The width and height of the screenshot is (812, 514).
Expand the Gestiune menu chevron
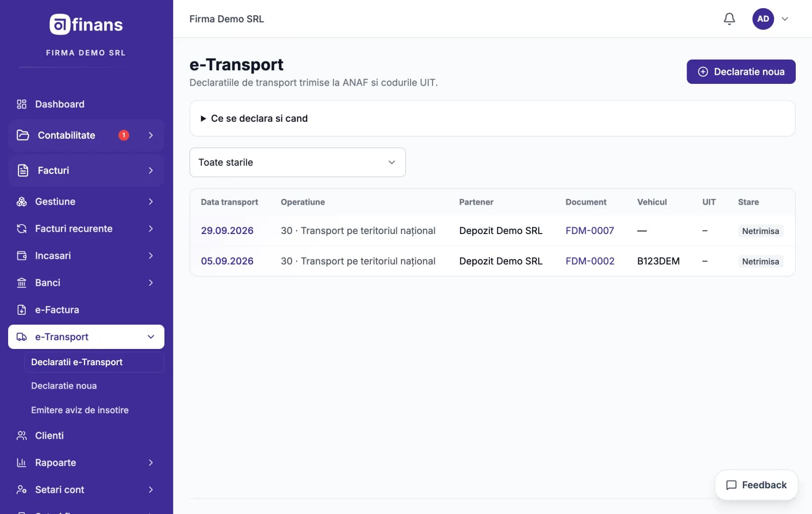[151, 202]
